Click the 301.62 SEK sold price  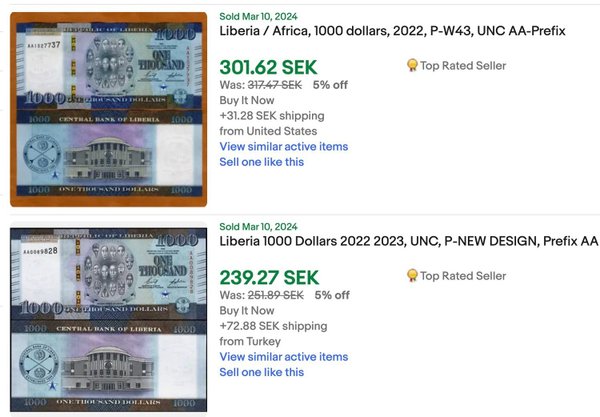pos(268,68)
